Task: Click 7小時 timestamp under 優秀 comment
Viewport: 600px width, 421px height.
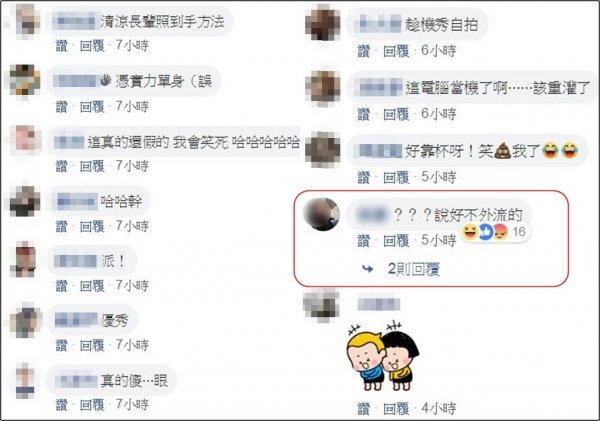Action: click(x=132, y=345)
